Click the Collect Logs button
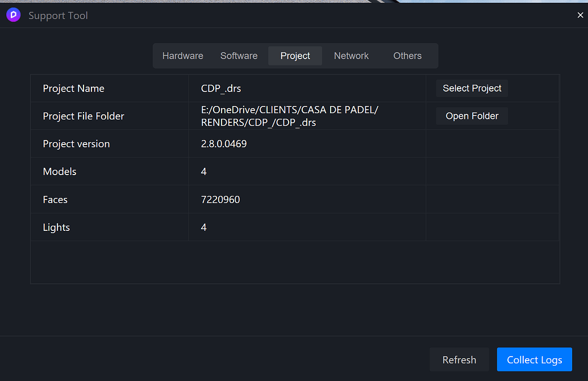Viewport: 588px width, 381px height. click(535, 359)
